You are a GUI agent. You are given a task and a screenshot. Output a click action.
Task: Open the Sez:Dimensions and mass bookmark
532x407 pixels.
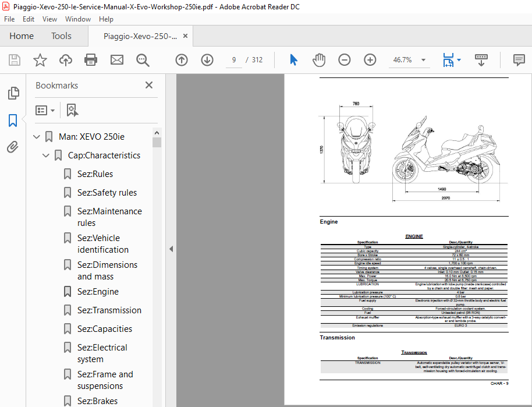(x=107, y=271)
